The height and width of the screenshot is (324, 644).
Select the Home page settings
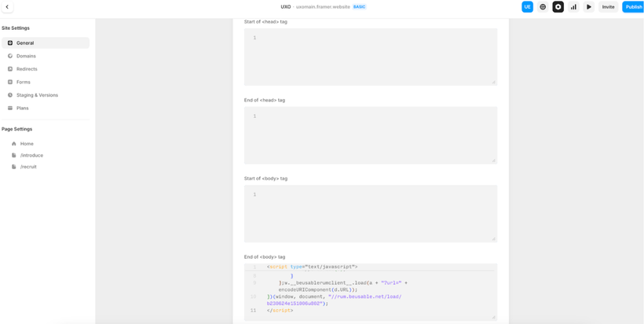(27, 144)
